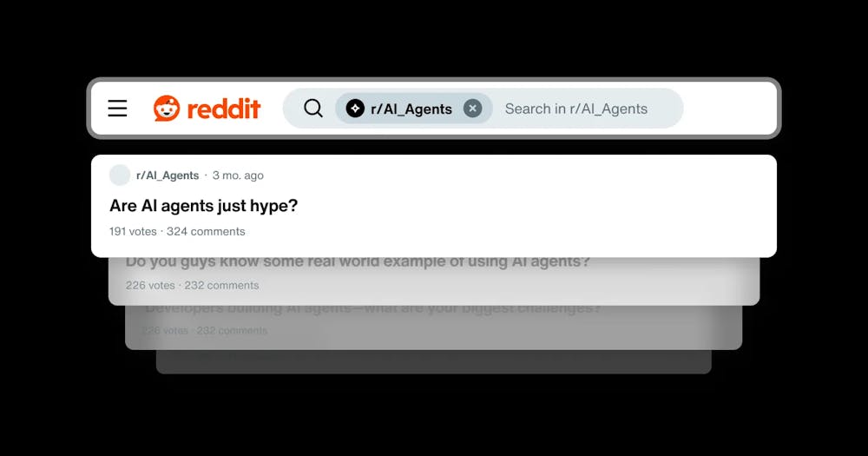Click the round subreddit avatar on first post

pos(120,175)
